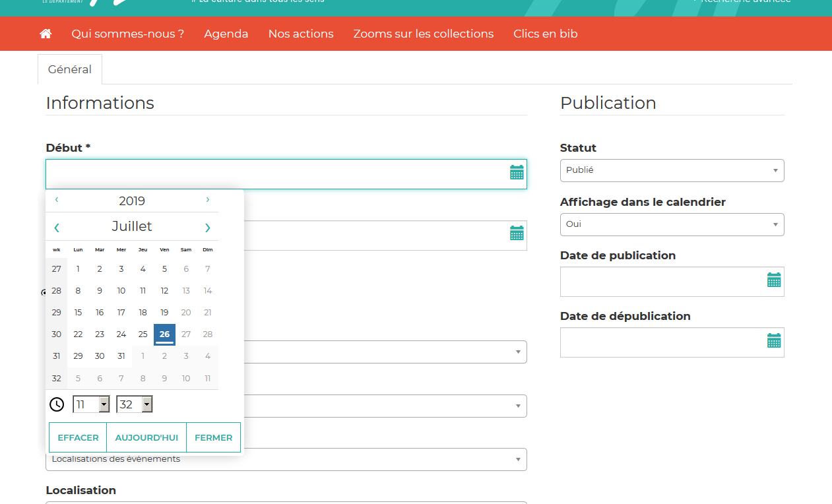Screen dimensions: 832x504
Task: Open the Statut dropdown
Action: (x=672, y=170)
